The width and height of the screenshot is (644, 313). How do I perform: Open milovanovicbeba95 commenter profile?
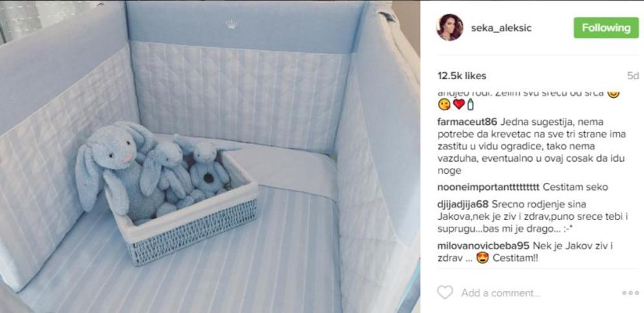[484, 246]
